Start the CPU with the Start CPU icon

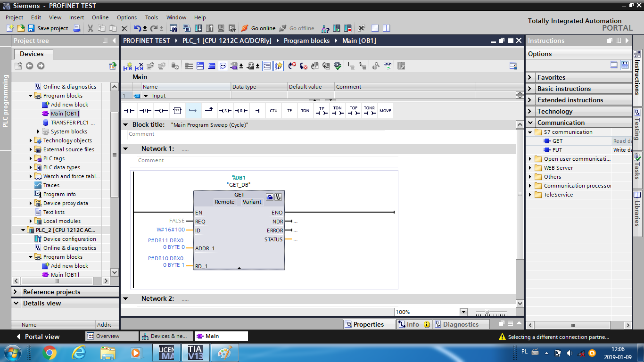coord(337,28)
